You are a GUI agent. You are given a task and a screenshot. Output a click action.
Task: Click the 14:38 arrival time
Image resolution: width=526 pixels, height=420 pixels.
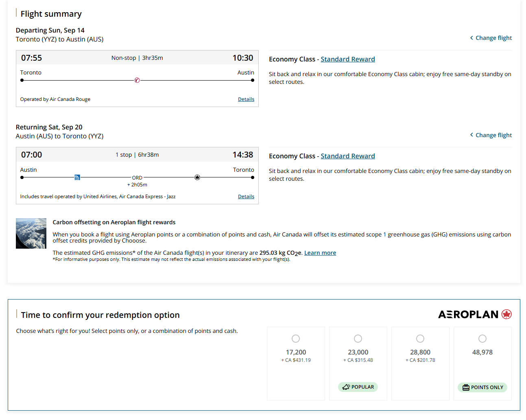coord(243,155)
